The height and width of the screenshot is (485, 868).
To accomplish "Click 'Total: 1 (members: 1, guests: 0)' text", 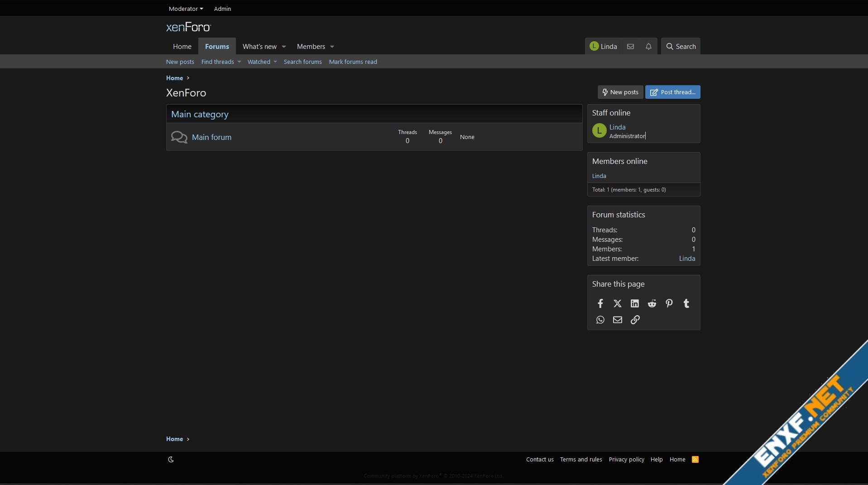I will 629,189.
